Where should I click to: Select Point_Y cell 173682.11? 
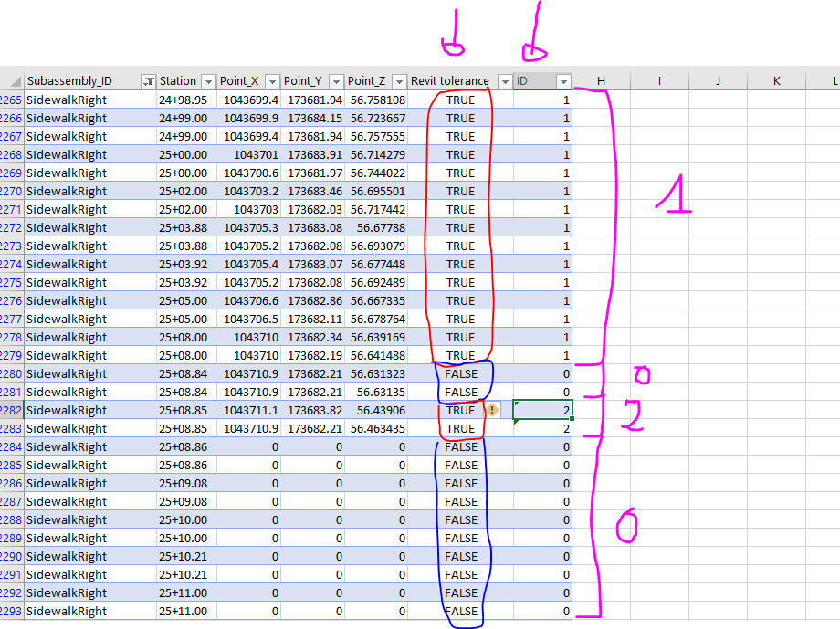312,320
